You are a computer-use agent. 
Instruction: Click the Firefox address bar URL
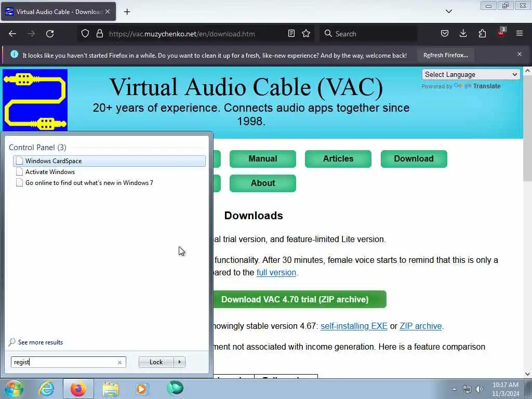click(x=182, y=34)
